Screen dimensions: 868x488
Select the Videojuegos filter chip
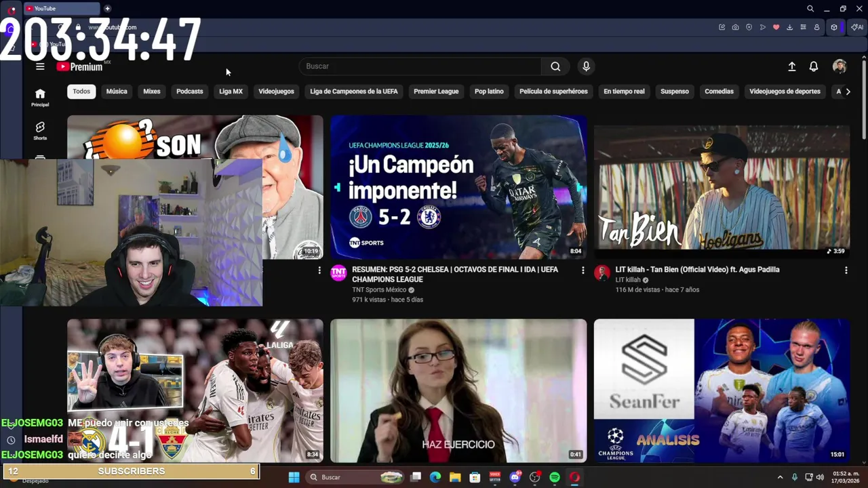click(x=276, y=91)
